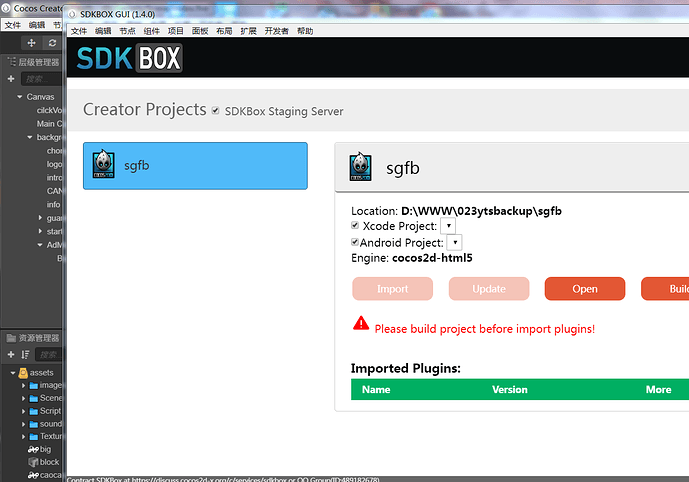Click the plus button in the hierarchy panel
689x482 pixels.
point(11,79)
